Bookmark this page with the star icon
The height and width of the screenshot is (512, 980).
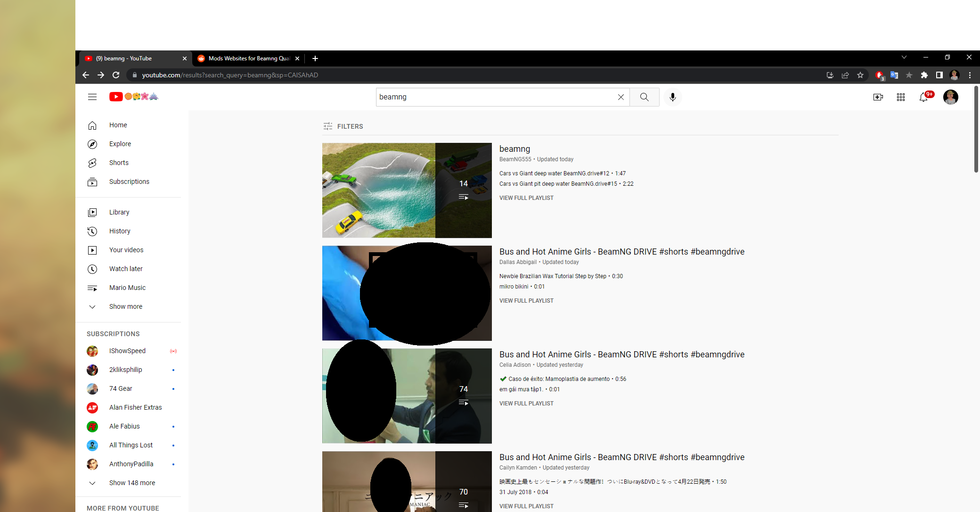tap(860, 75)
